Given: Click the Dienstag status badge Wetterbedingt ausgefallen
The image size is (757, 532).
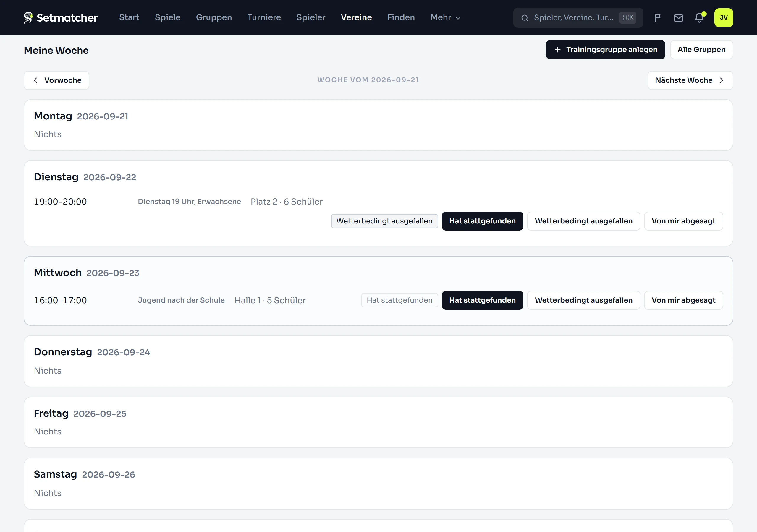Looking at the screenshot, I should (x=384, y=221).
